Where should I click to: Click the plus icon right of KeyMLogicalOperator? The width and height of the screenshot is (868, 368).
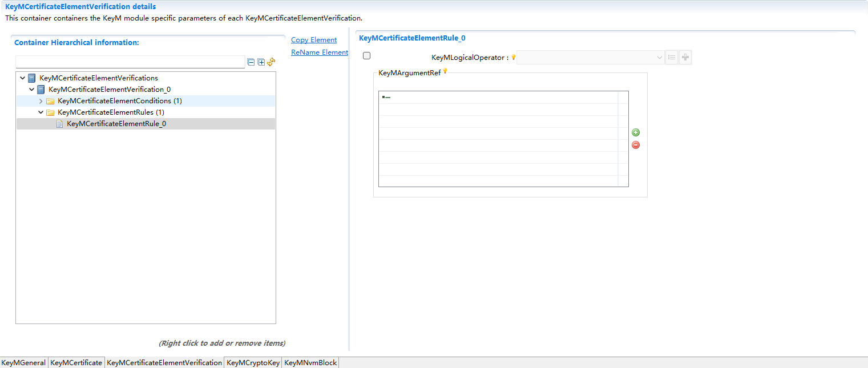coord(685,57)
